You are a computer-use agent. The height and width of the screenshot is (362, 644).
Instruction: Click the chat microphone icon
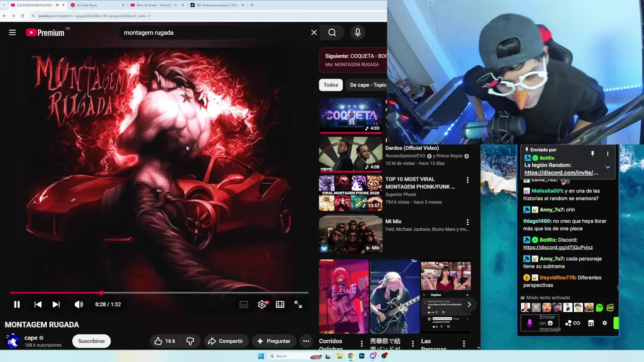coord(529,323)
